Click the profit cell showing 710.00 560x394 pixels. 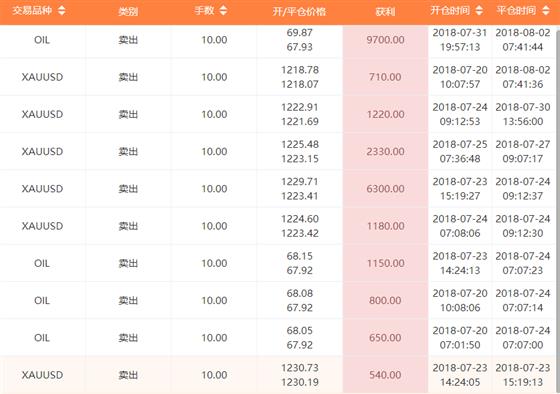[385, 77]
